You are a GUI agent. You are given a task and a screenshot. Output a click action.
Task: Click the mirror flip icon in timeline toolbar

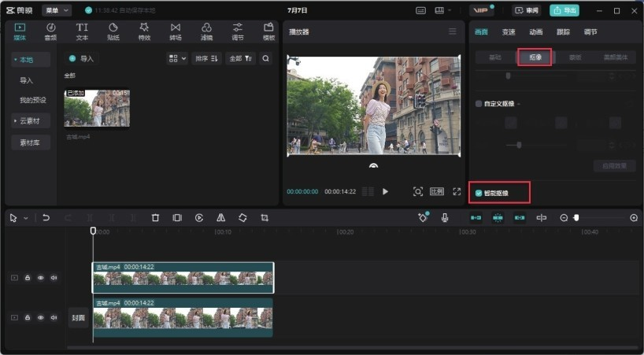221,218
